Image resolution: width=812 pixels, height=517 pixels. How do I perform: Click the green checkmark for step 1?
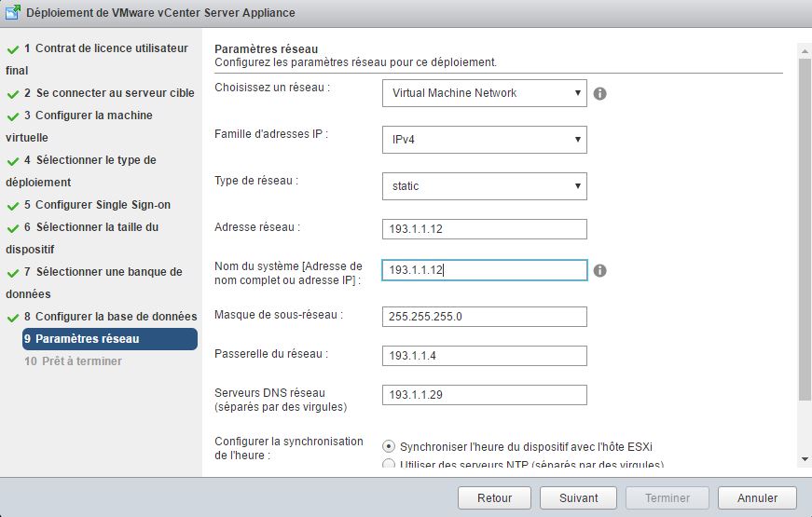pos(13,49)
